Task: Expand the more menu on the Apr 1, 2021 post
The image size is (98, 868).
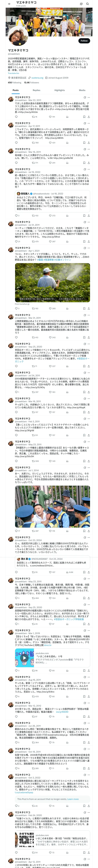Action: click(89, 248)
